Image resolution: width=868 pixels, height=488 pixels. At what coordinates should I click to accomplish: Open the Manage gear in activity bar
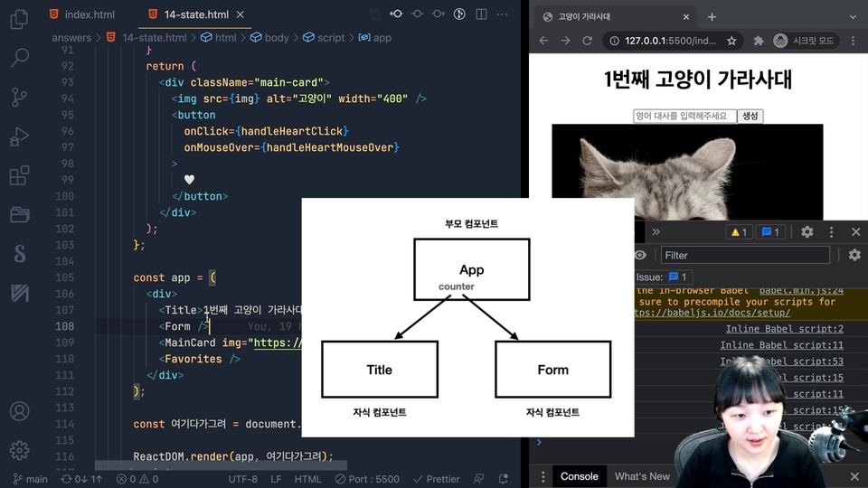point(19,450)
